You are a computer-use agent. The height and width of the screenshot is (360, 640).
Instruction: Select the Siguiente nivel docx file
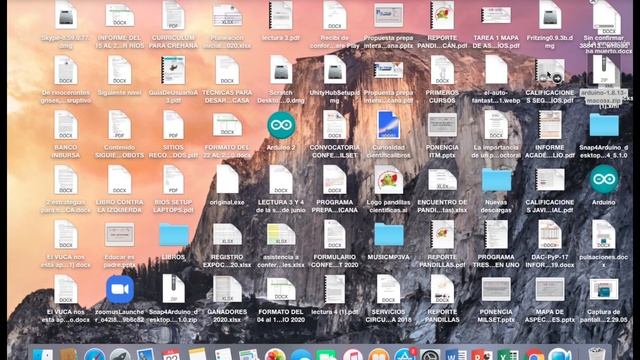(x=119, y=71)
